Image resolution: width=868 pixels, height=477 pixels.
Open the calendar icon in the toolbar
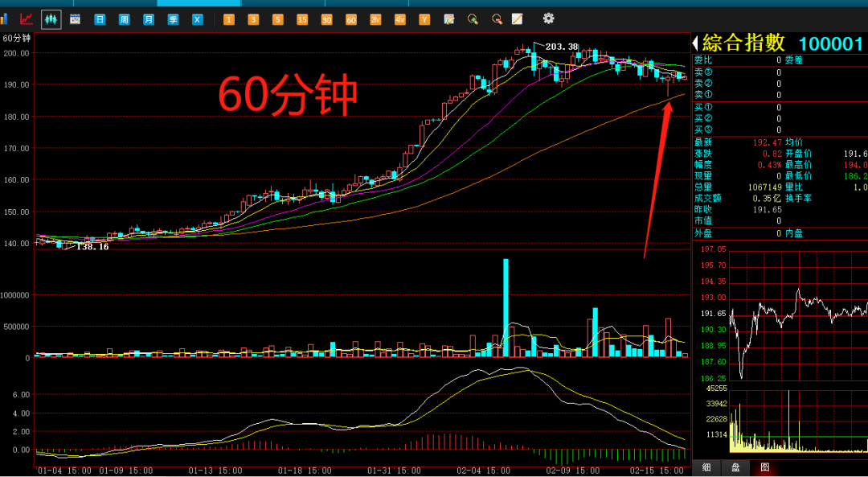tap(75, 19)
